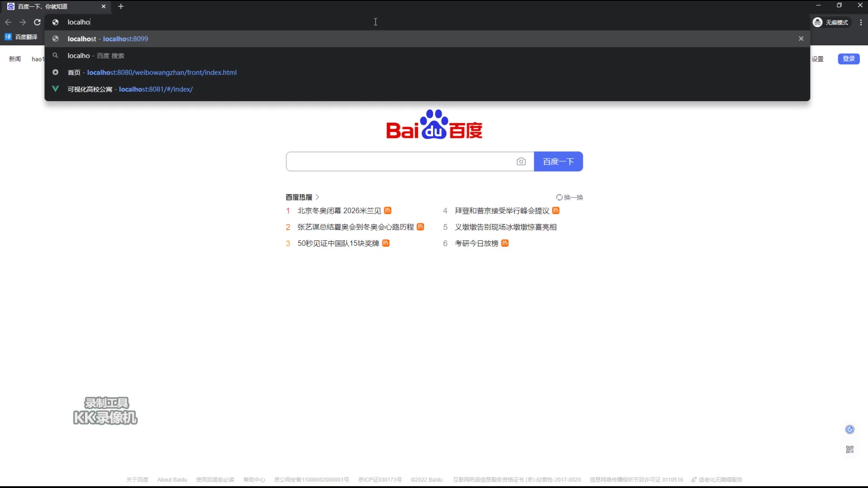Viewport: 868px width, 488px height.
Task: Open Baidu 设置 settings menu
Action: (817, 59)
